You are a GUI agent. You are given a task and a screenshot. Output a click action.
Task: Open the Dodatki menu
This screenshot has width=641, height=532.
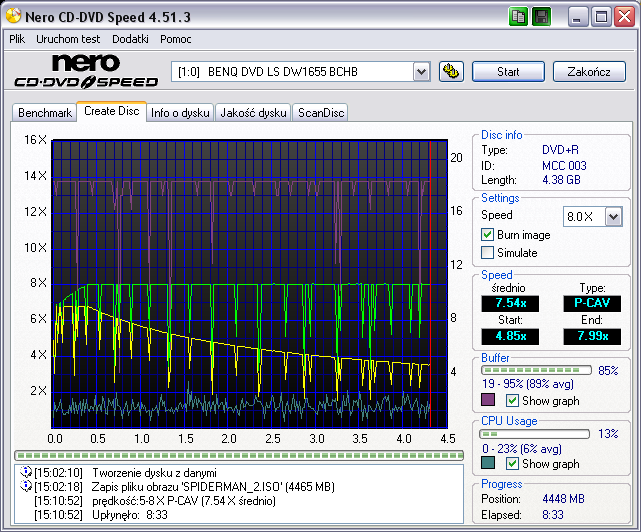click(x=130, y=39)
